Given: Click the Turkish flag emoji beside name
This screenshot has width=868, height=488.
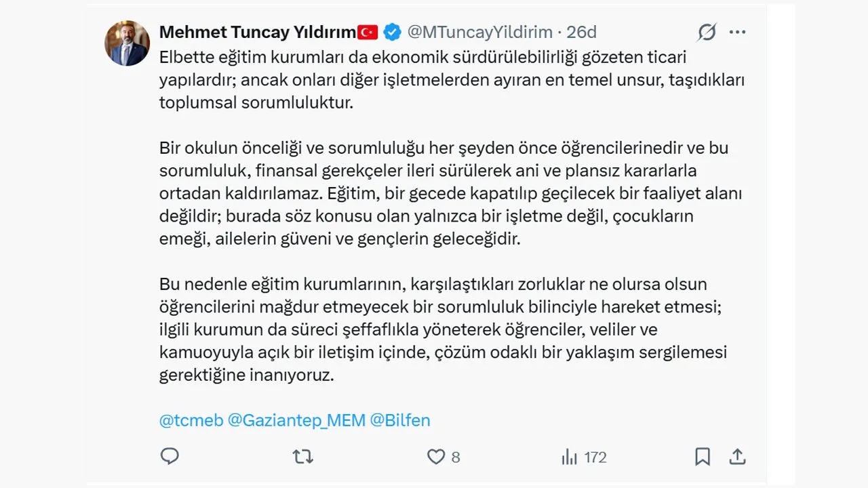Looking at the screenshot, I should coord(368,32).
